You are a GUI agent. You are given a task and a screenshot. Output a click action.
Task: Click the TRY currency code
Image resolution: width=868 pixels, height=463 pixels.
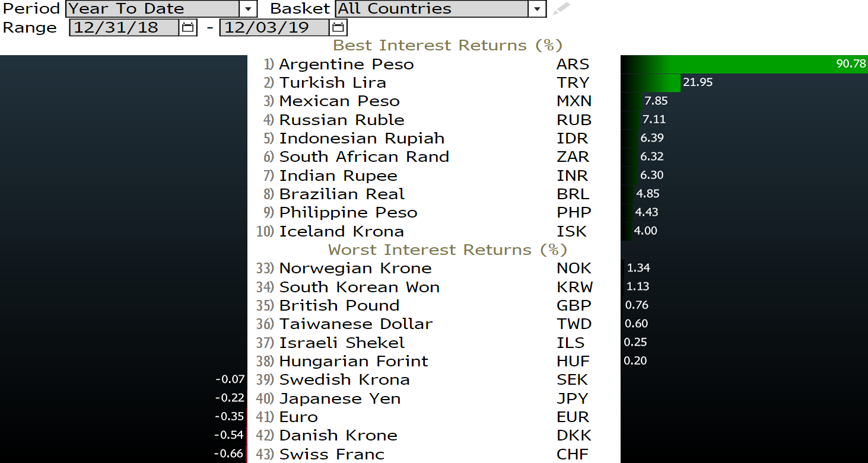pyautogui.click(x=573, y=82)
